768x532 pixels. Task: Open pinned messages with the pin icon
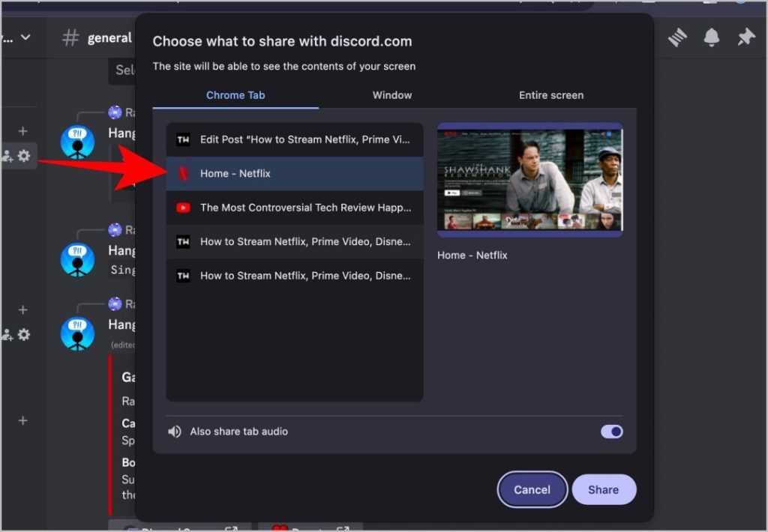pyautogui.click(x=747, y=37)
